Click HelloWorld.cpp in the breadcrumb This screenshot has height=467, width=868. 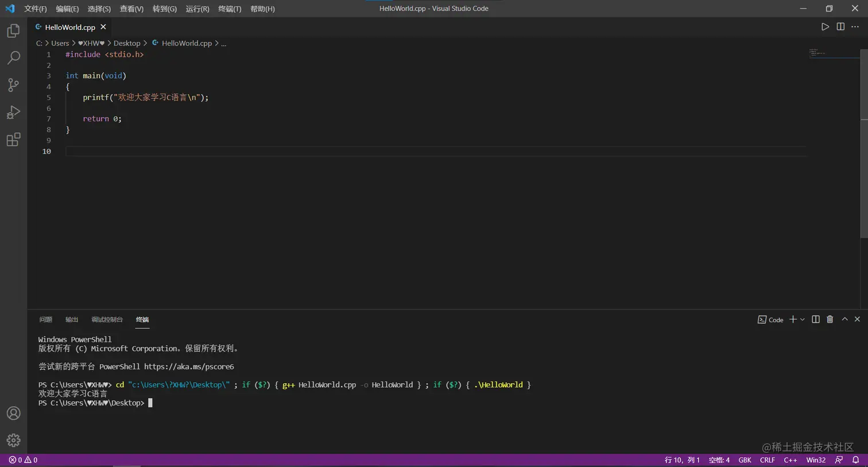click(181, 43)
